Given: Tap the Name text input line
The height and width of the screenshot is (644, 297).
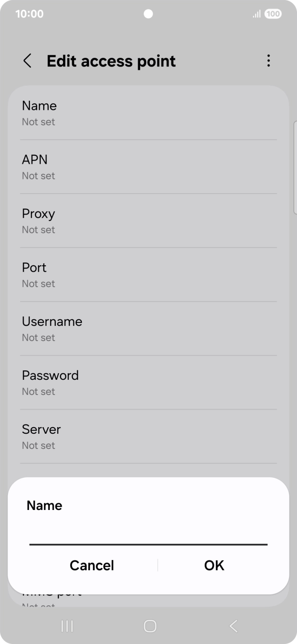Looking at the screenshot, I should (x=148, y=540).
